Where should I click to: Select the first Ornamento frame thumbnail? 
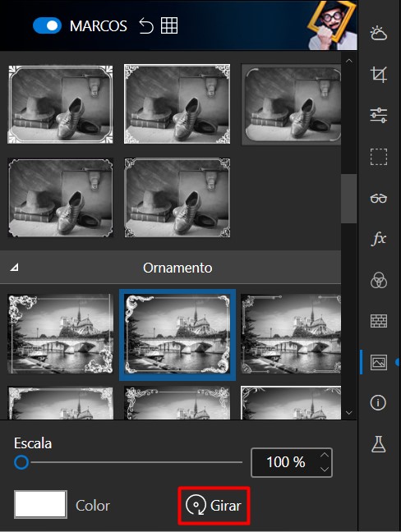60,334
